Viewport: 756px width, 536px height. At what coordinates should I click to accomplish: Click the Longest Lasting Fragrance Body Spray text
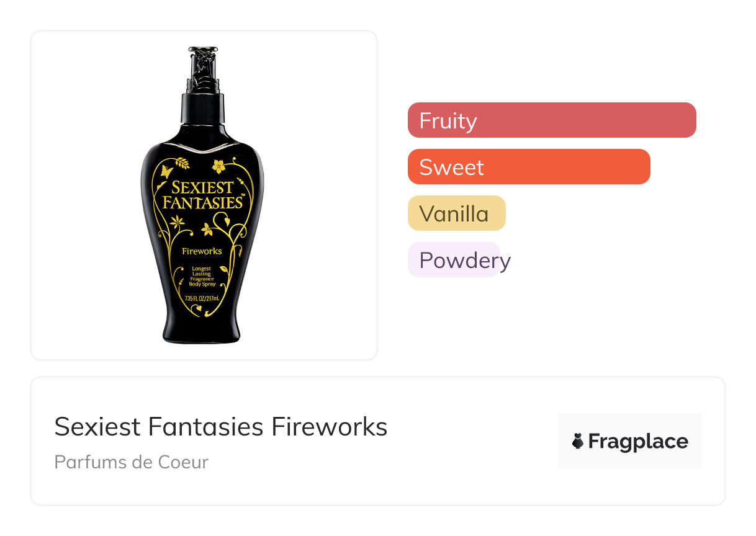tap(202, 277)
